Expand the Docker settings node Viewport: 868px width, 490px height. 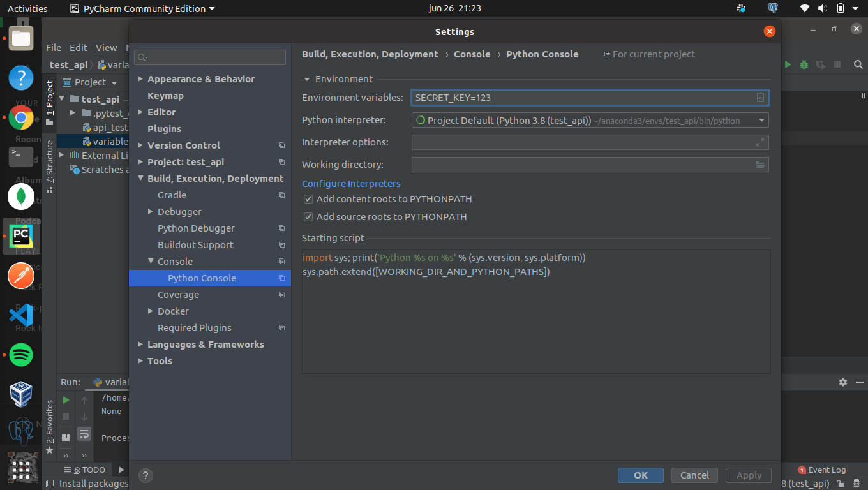(151, 311)
